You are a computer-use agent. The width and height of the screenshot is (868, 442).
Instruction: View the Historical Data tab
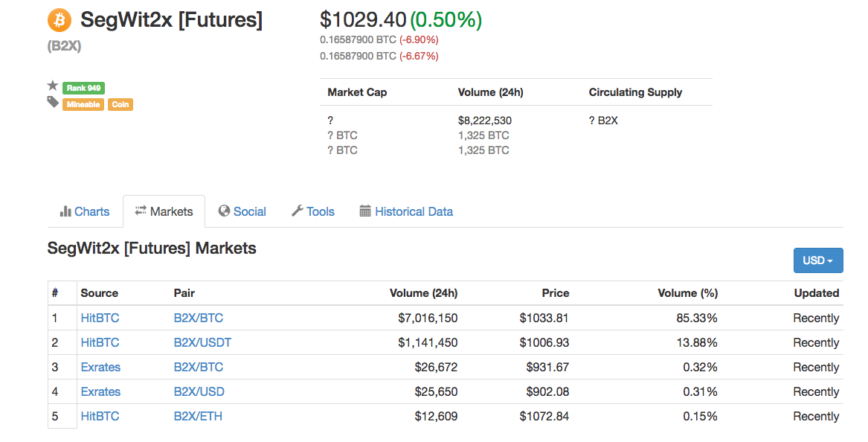[406, 211]
